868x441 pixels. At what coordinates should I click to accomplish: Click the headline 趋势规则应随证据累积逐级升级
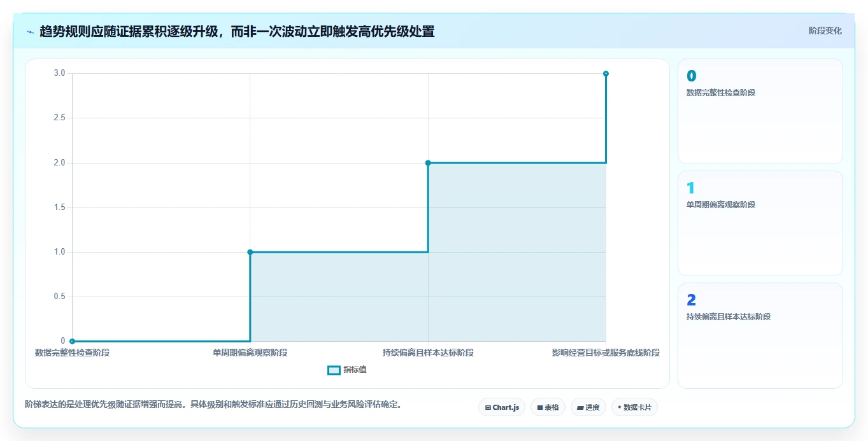(129, 31)
